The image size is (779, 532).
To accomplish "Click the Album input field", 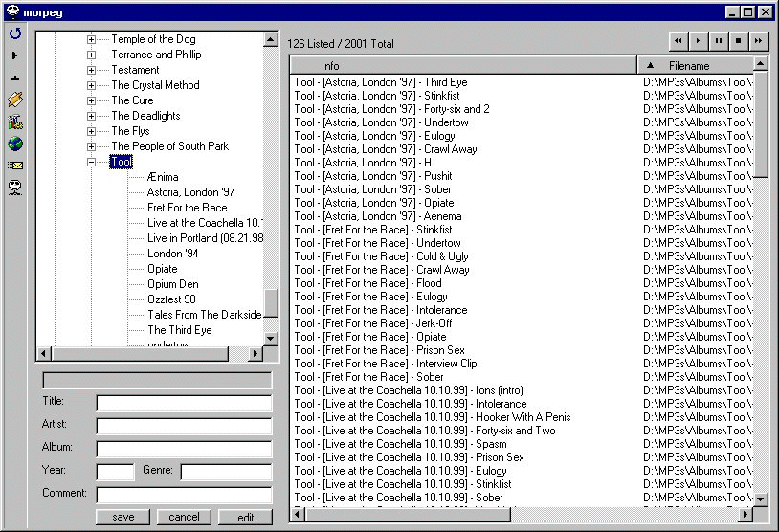I will tap(184, 449).
